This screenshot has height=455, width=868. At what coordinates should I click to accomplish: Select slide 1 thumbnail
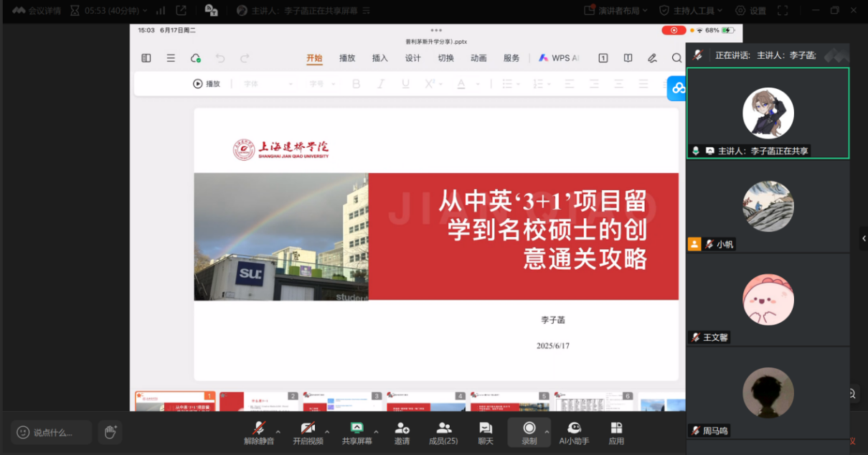point(175,402)
